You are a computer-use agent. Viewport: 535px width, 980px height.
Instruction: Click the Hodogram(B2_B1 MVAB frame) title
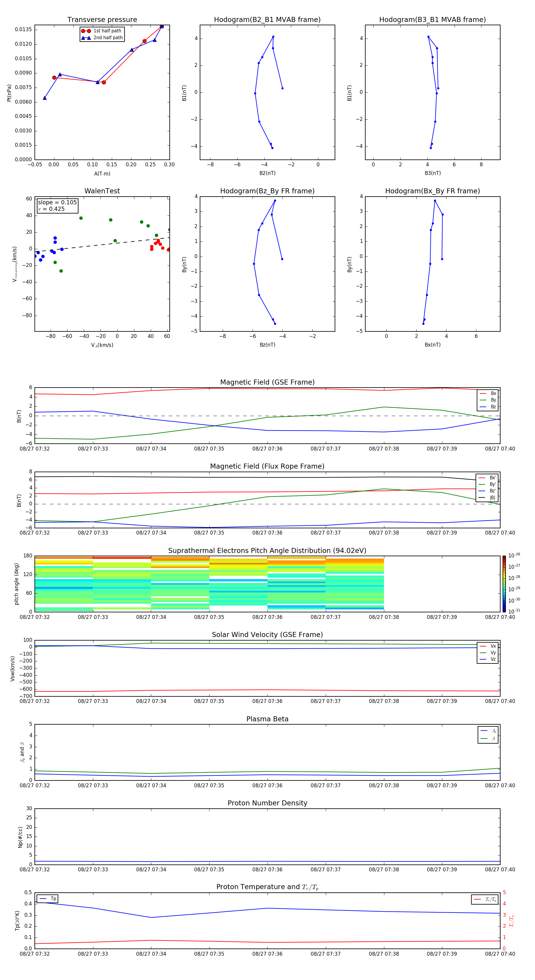coord(267,20)
